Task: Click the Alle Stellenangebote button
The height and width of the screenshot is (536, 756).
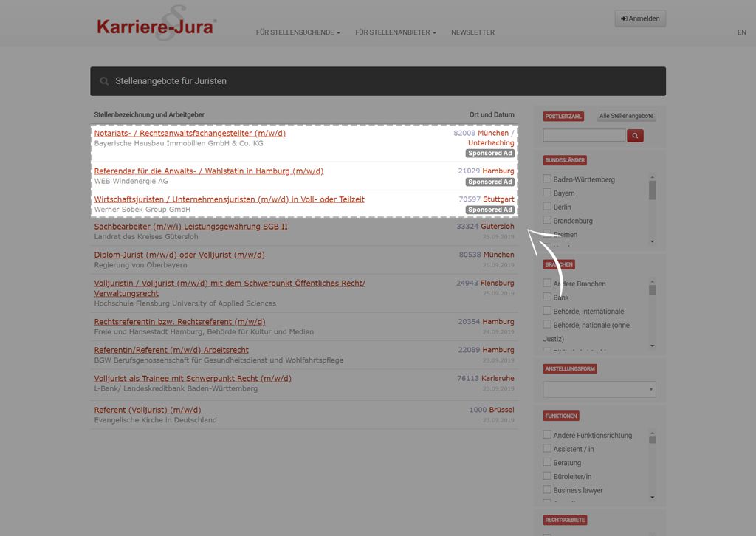Action: [626, 116]
